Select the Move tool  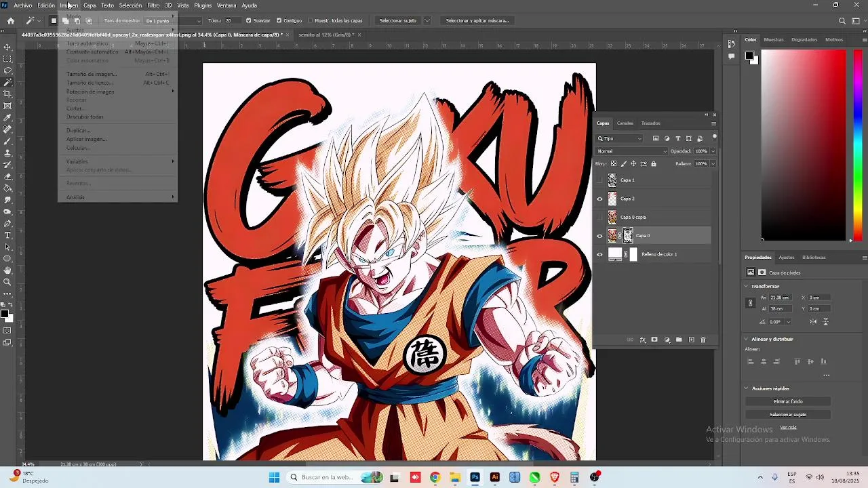click(7, 47)
